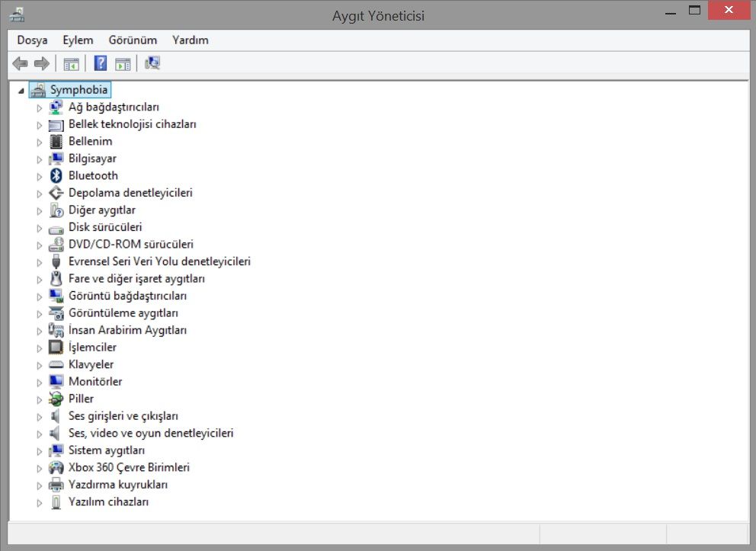Expand the Sistem aygıtları category arrow
756x551 pixels.
(x=39, y=450)
